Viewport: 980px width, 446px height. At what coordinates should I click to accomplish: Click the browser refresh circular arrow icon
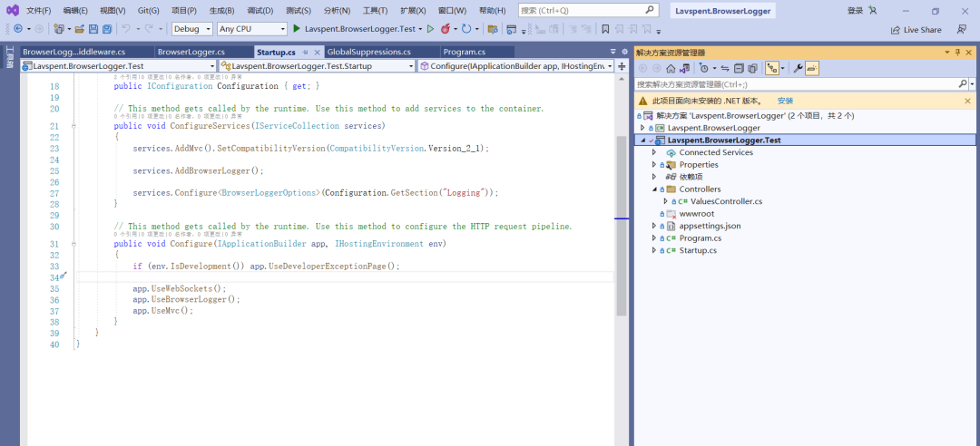click(x=466, y=29)
